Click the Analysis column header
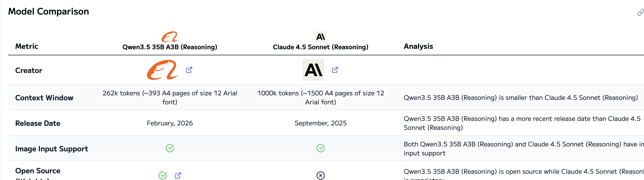Viewport: 644px width, 180px height. [x=418, y=46]
